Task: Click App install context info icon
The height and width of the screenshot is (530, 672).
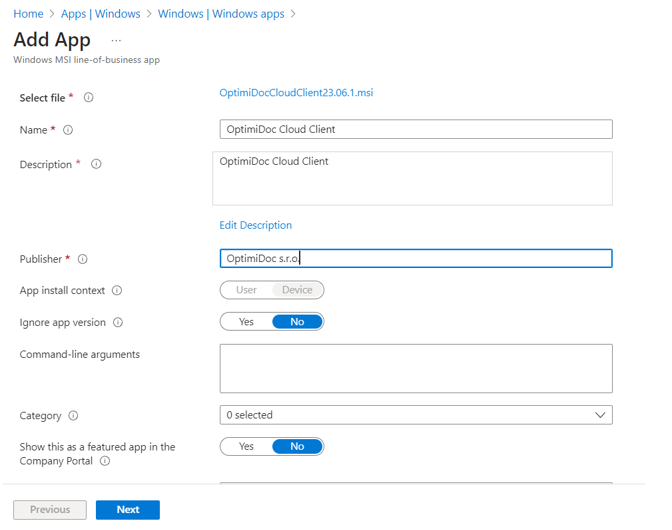Action: point(117,290)
